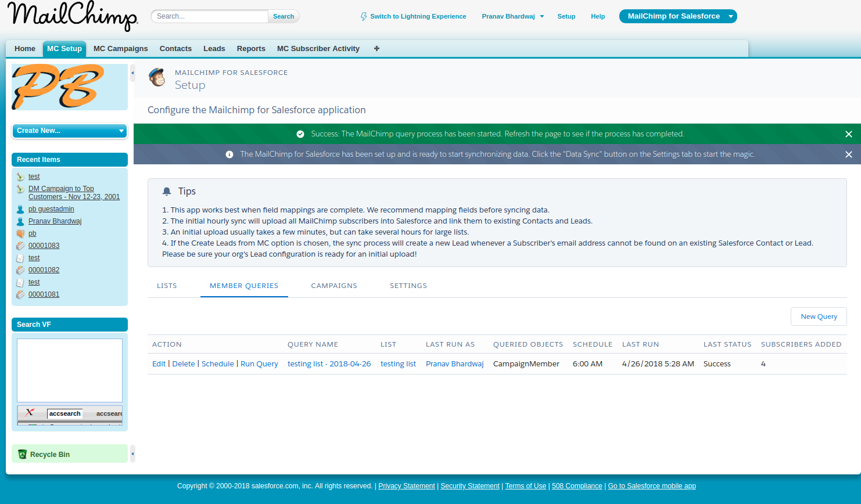The image size is (861, 504).
Task: Click the orange folder icon beside pb
Action: coord(20,234)
